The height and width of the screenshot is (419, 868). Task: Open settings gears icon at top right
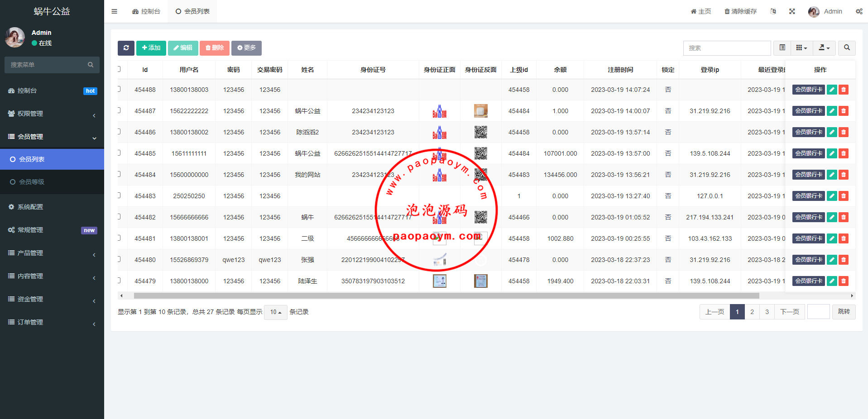[x=858, y=11]
